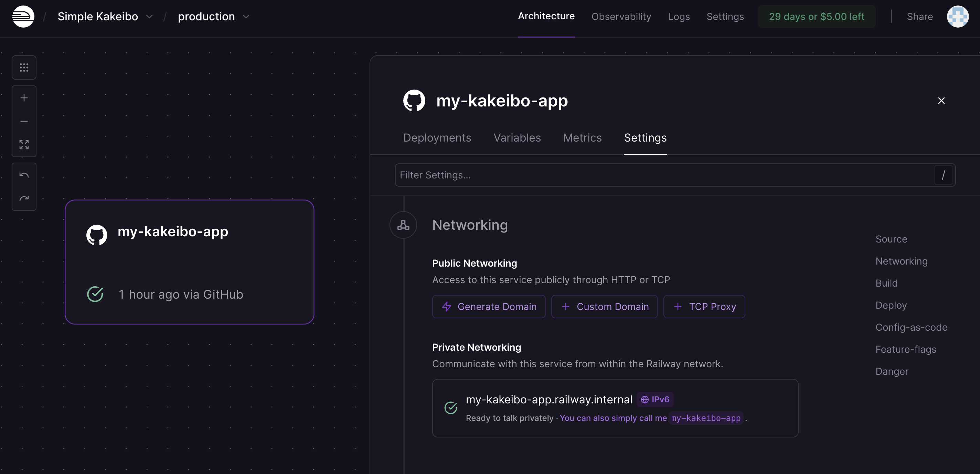980x474 pixels.
Task: Click the redo arrow icon
Action: [24, 198]
